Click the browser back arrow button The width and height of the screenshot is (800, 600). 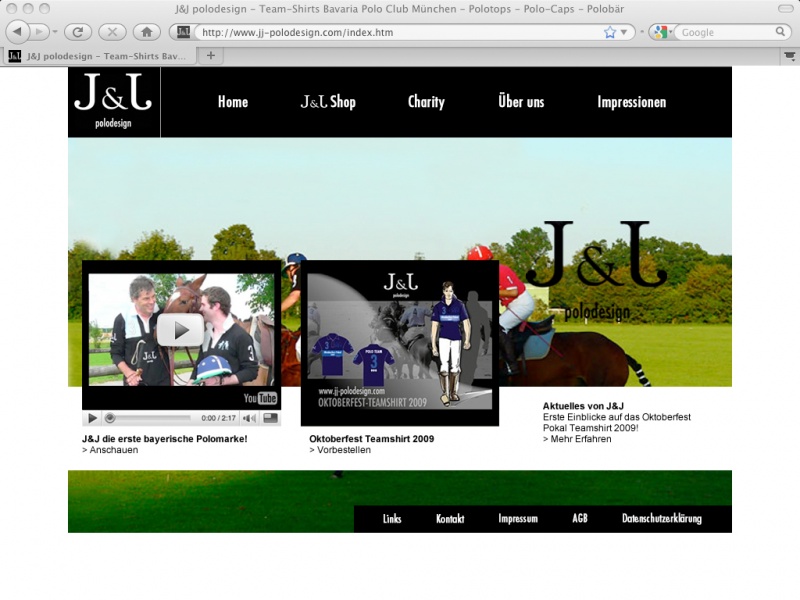19,32
